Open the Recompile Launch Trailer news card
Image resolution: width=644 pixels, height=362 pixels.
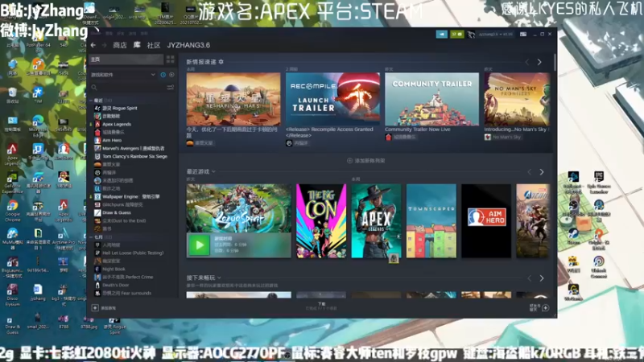pos(332,99)
